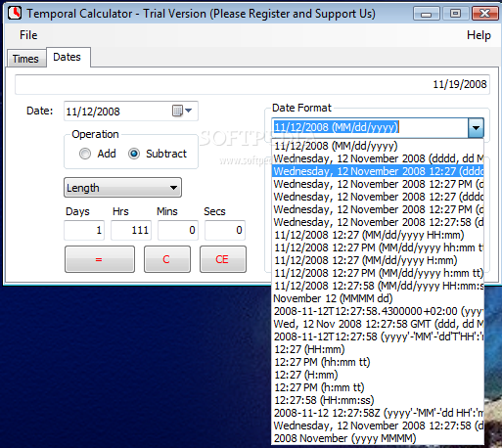Choose '11/12/2008 12:27:58 (MM/dd/yyyy HH:mm:s' option

[x=378, y=286]
